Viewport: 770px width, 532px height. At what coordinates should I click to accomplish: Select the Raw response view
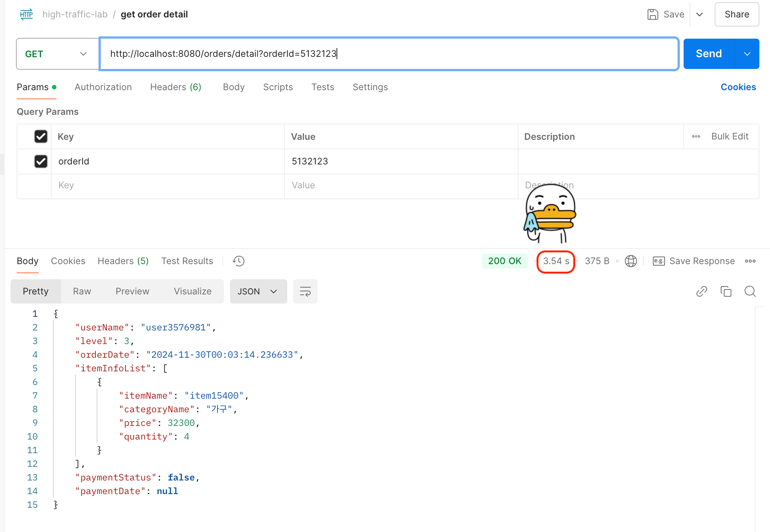82,291
